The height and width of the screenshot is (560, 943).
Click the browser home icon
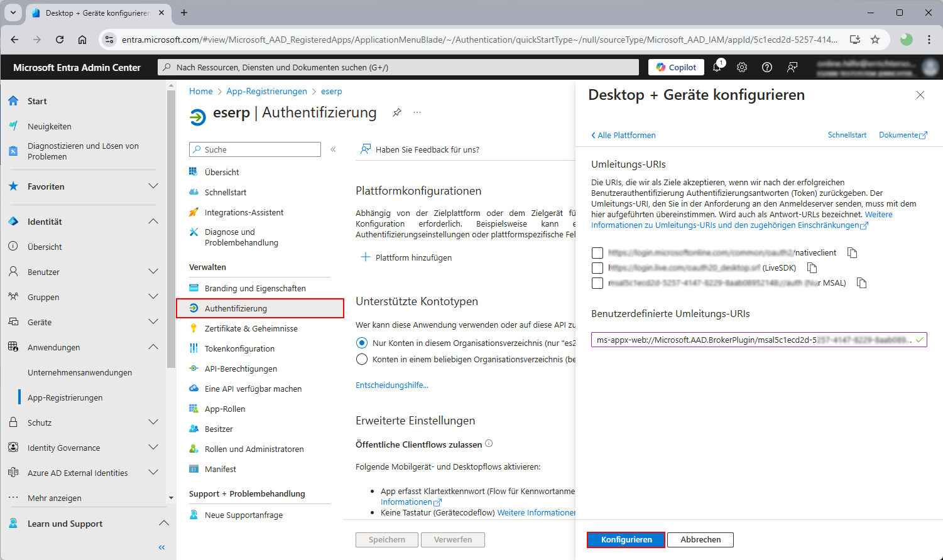tap(82, 40)
